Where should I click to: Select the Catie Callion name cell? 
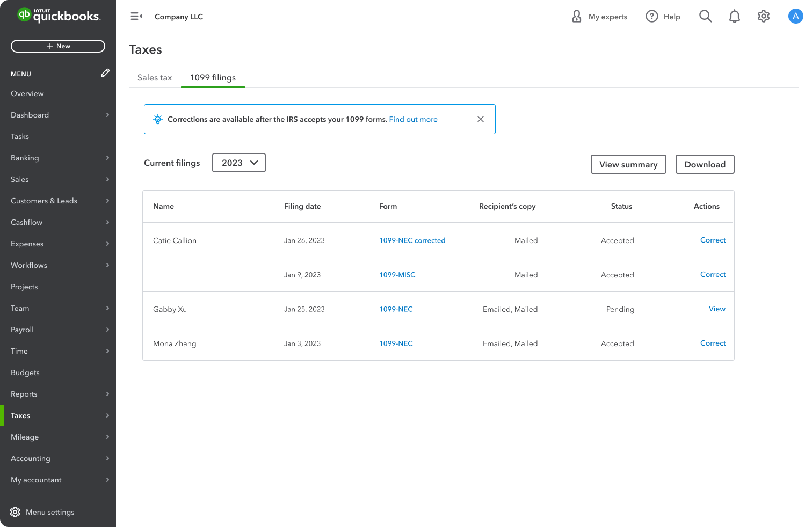175,240
